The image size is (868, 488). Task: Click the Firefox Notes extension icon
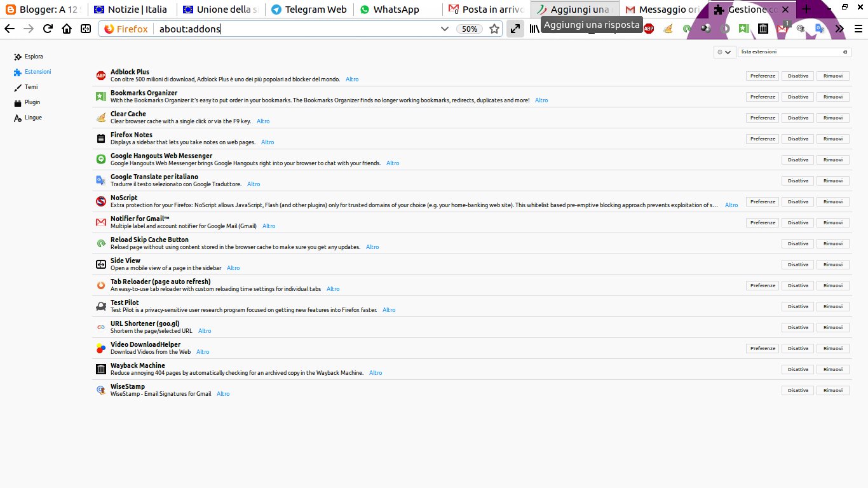(100, 139)
